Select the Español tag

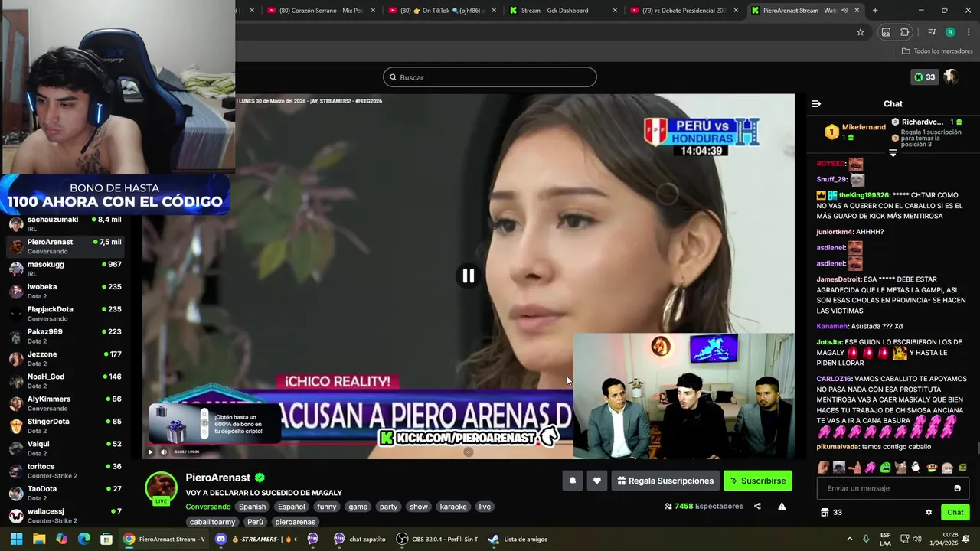coord(291,507)
